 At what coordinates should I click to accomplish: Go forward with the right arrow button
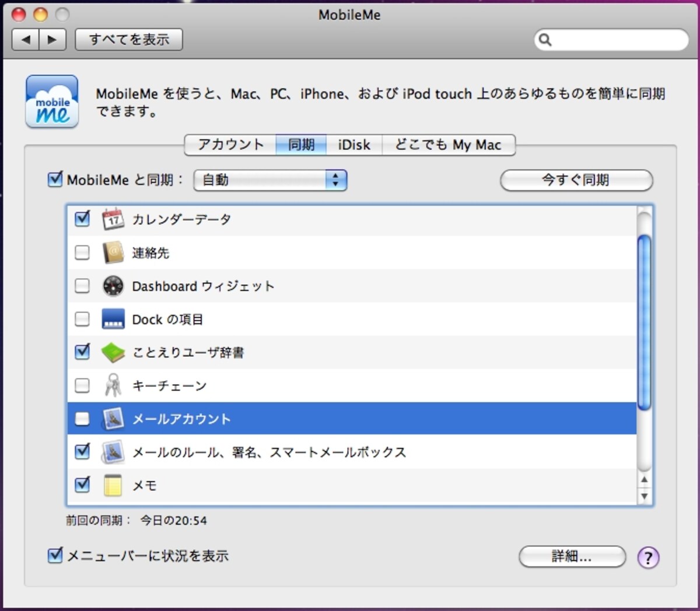click(x=52, y=40)
